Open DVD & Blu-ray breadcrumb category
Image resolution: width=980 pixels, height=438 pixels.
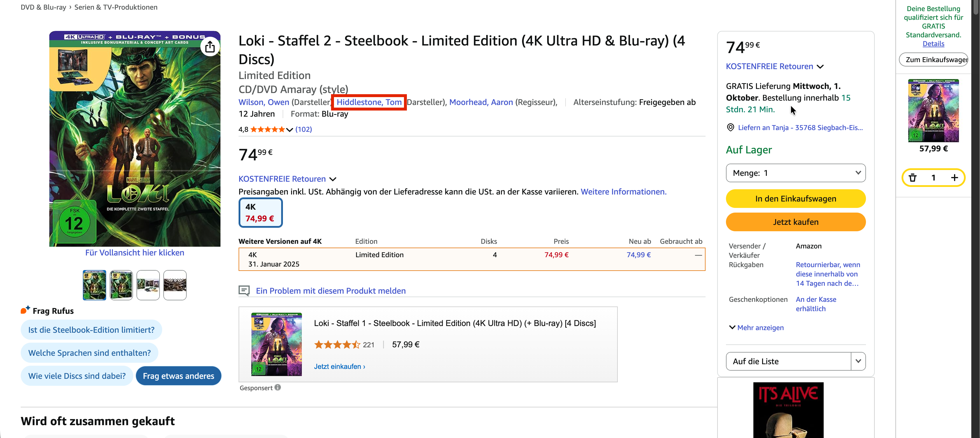coord(43,7)
